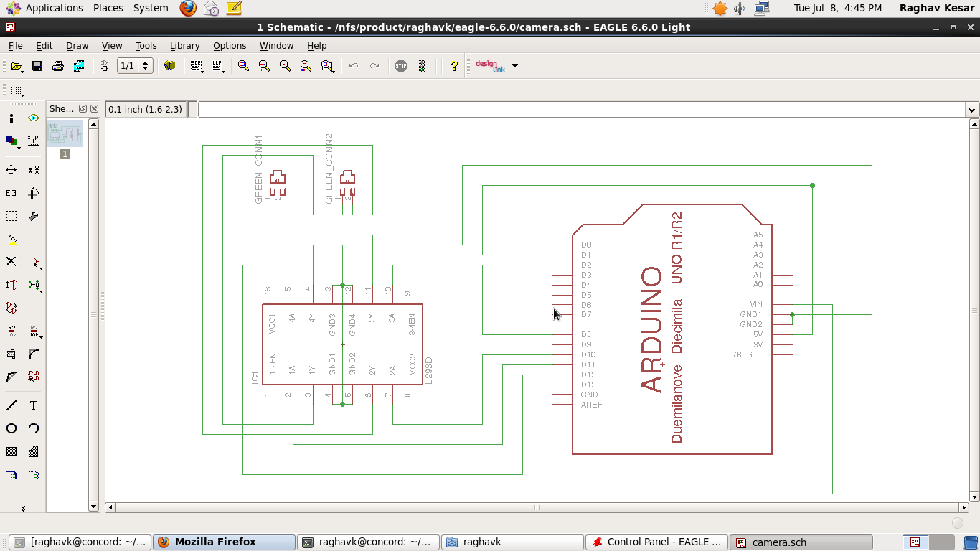
Task: Select the Add part tool
Action: coord(34,262)
